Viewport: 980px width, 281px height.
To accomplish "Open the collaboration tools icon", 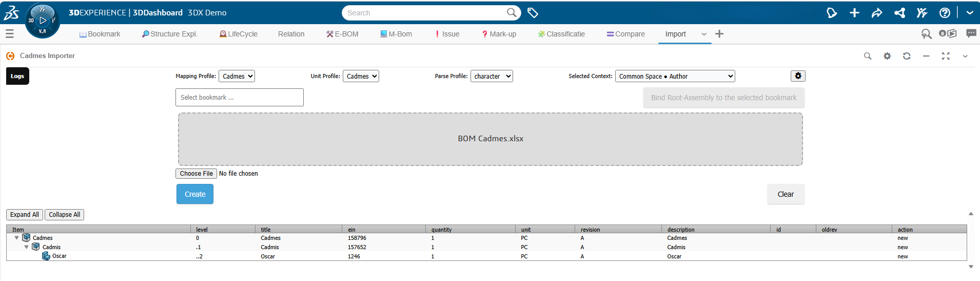I will click(x=922, y=13).
